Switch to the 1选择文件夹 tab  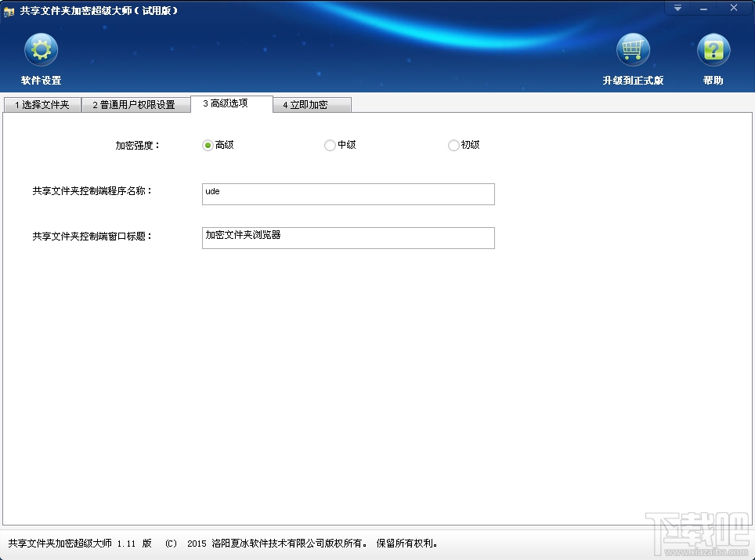click(42, 103)
